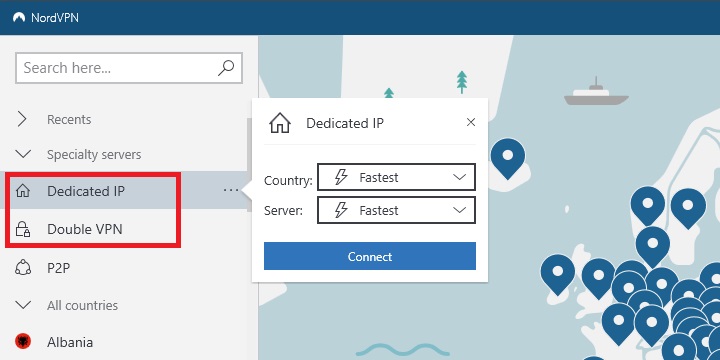Close the Dedicated IP popup
This screenshot has height=360, width=720.
coord(471,122)
